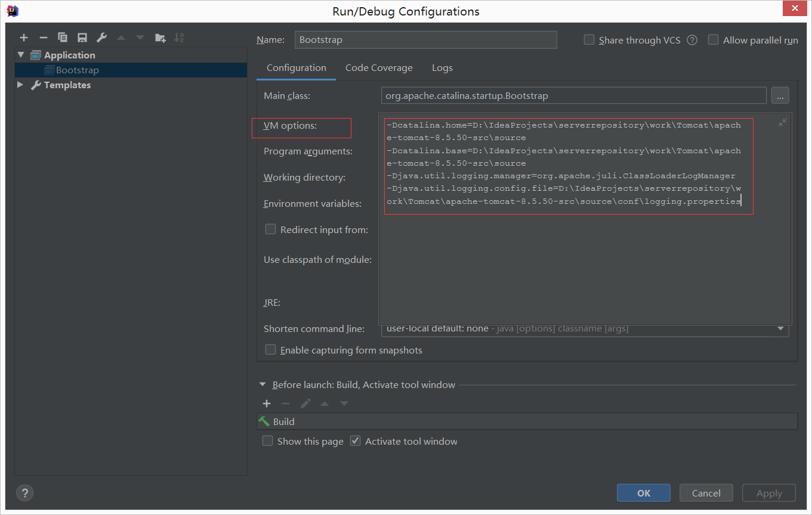This screenshot has width=812, height=515.
Task: Create new folder icon in left toolbar
Action: pyautogui.click(x=160, y=38)
